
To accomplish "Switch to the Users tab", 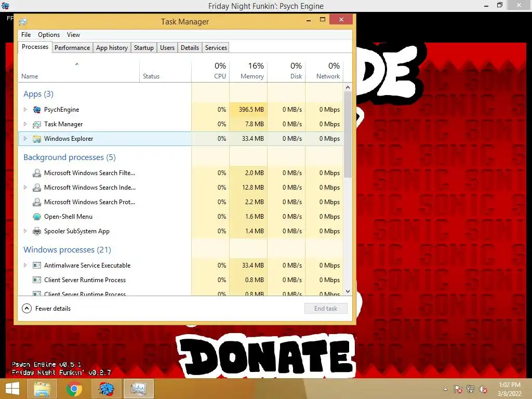I will coord(167,48).
